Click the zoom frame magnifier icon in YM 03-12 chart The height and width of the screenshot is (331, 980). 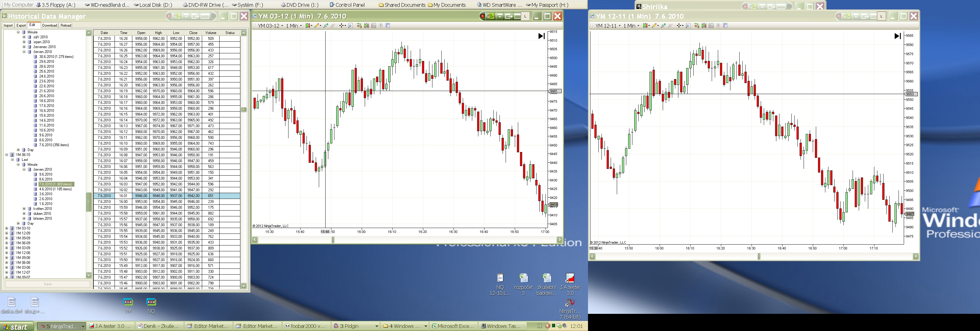click(351, 25)
